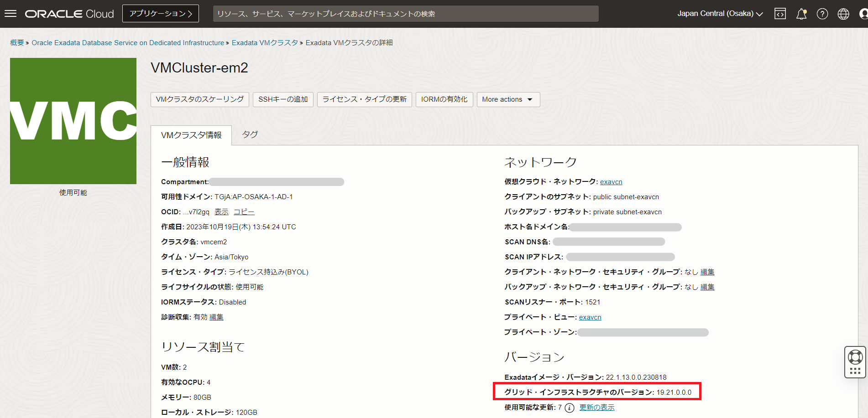This screenshot has width=868, height=418.
Task: Open the language globe icon
Action: pyautogui.click(x=843, y=14)
